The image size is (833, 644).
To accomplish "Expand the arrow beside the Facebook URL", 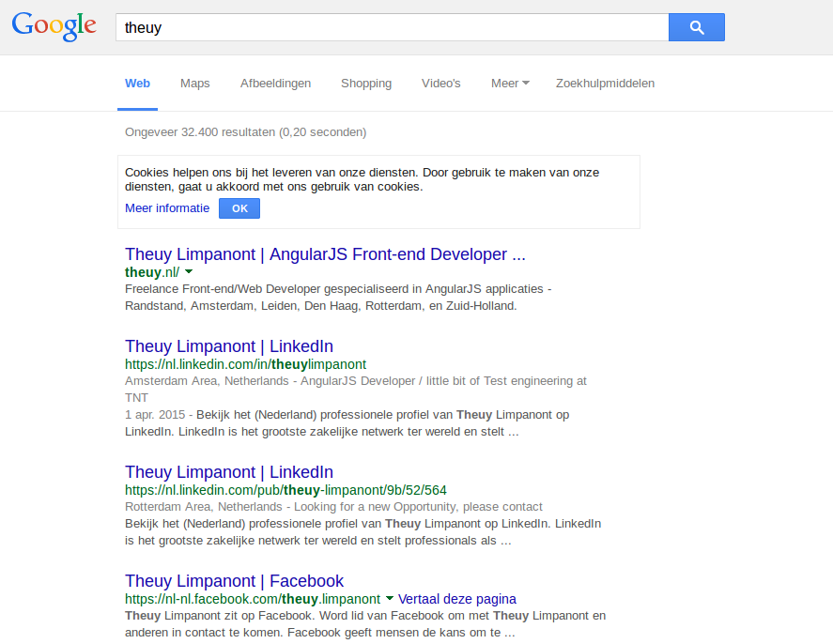I will coord(390,598).
